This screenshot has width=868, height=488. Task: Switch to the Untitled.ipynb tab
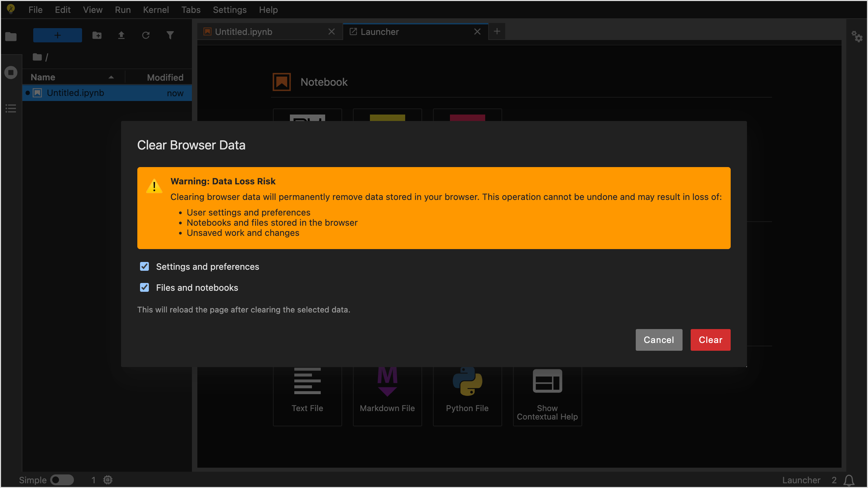click(x=244, y=32)
